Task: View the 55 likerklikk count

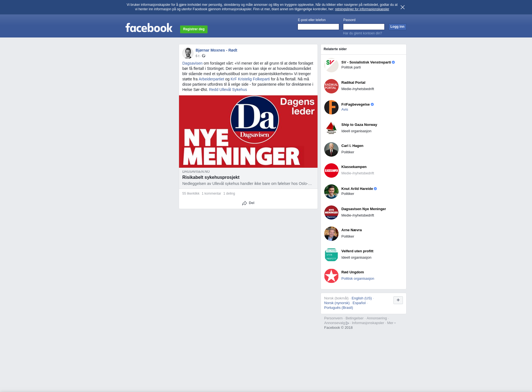Action: [191, 194]
